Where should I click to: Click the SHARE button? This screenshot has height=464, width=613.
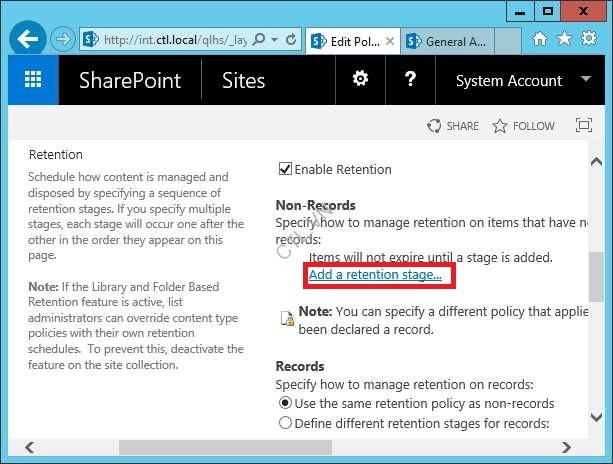pyautogui.click(x=453, y=126)
